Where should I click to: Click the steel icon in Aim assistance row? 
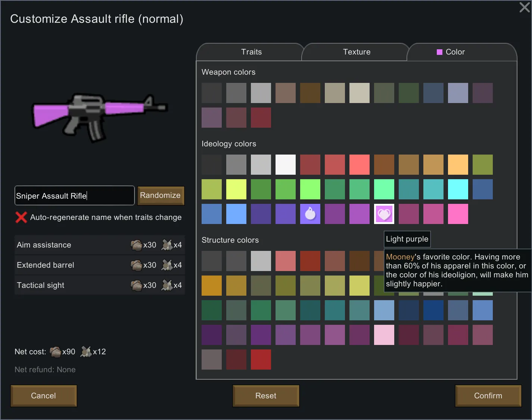[136, 245]
